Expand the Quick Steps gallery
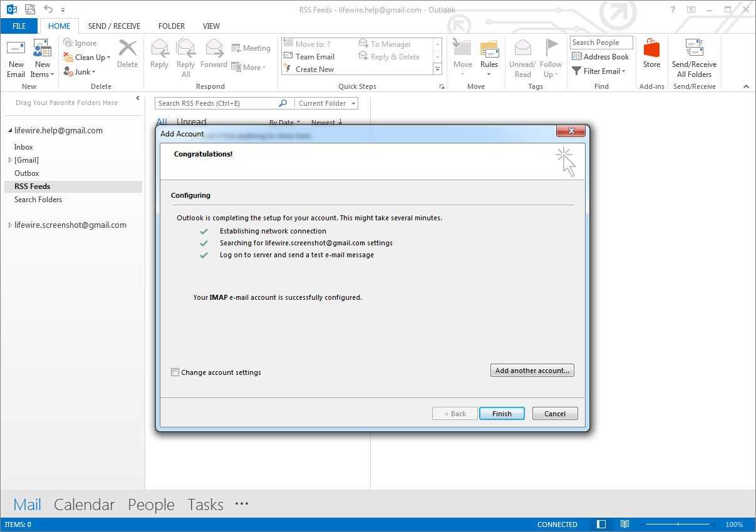Image resolution: width=756 pixels, height=532 pixels. pyautogui.click(x=437, y=69)
